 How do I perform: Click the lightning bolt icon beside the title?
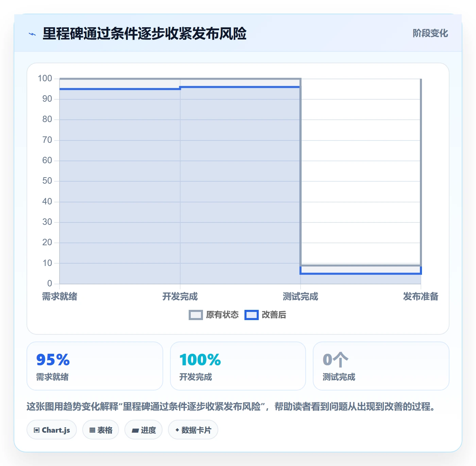[32, 34]
